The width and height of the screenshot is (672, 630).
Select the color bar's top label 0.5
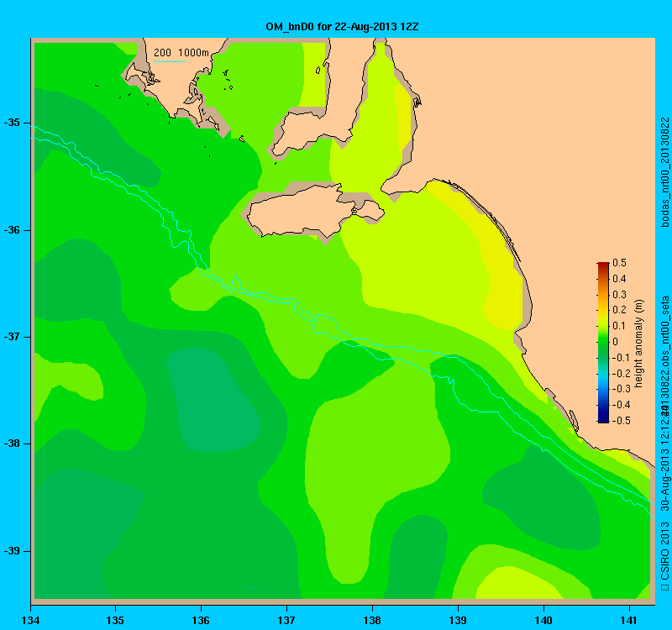pos(619,263)
